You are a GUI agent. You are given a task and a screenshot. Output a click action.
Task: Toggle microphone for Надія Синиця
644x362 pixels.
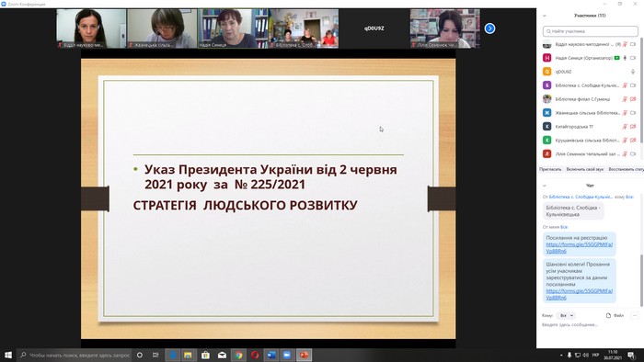click(625, 58)
